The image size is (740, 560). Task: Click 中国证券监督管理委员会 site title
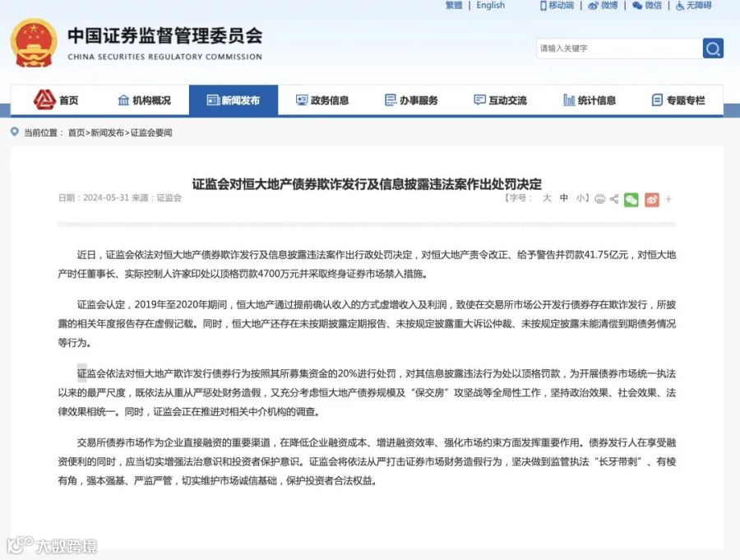point(164,36)
